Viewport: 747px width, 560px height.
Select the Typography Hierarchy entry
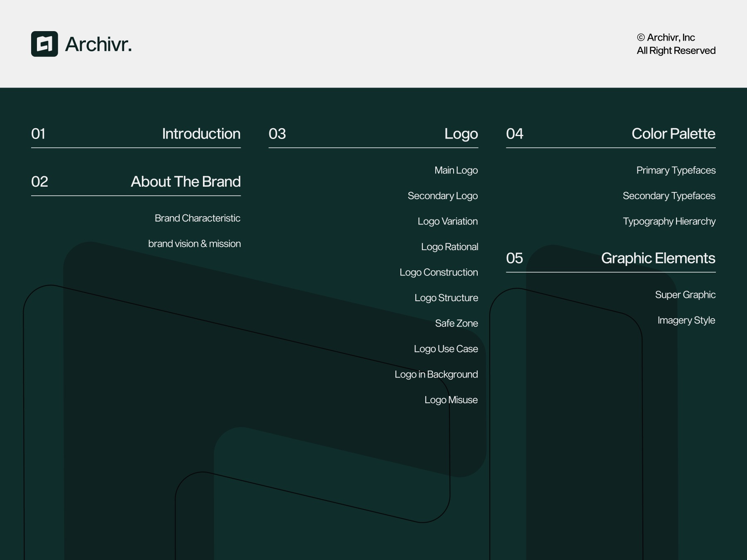[669, 221]
